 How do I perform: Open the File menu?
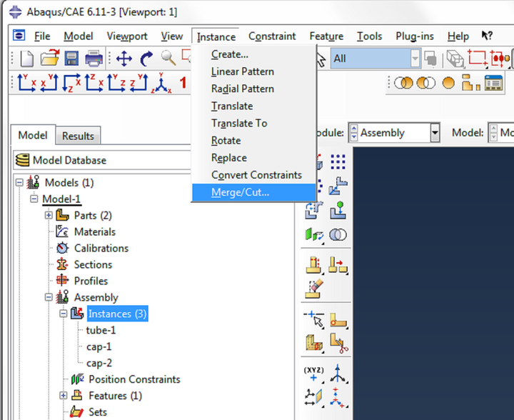coord(42,36)
